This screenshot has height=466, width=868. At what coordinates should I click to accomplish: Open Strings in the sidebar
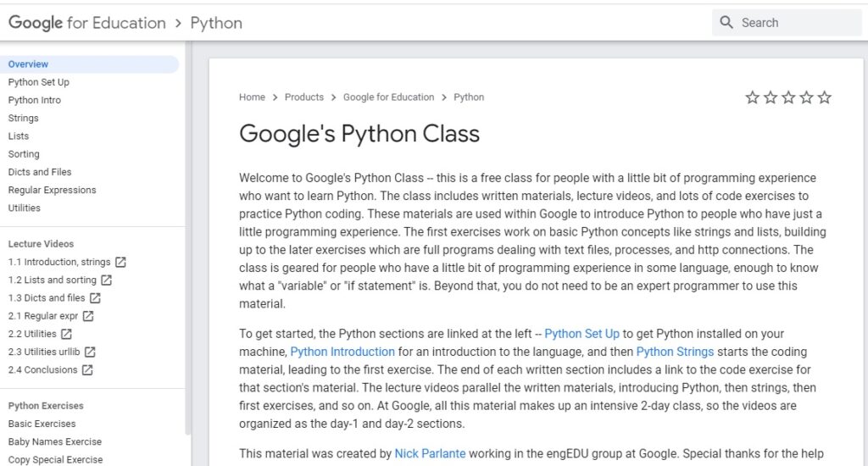(23, 118)
